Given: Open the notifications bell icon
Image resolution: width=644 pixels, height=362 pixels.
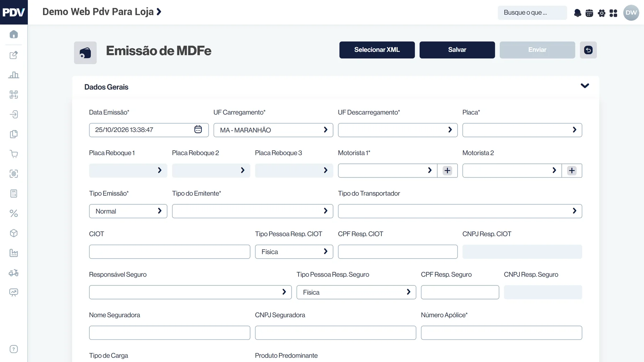Looking at the screenshot, I should coord(577,13).
